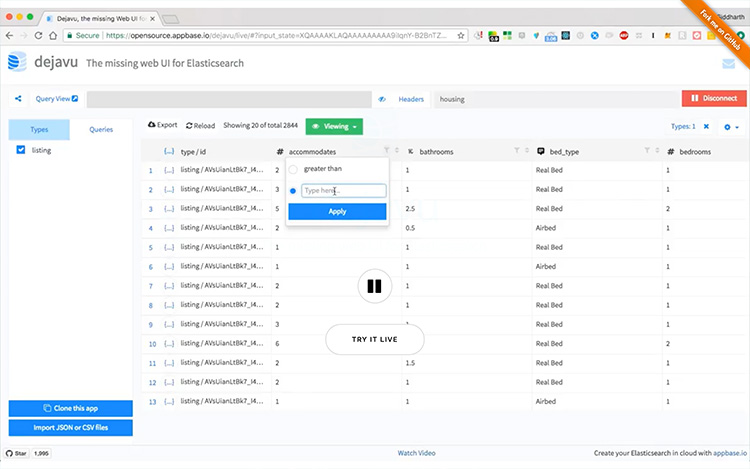Pause the demo video playback
Viewport: 750px width, 469px height.
(375, 286)
